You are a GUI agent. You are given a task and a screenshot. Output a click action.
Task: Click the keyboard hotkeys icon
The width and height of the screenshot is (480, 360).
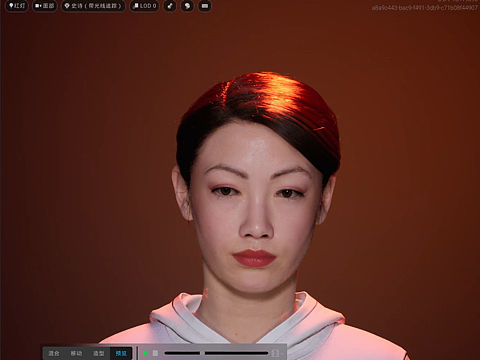coord(205,6)
